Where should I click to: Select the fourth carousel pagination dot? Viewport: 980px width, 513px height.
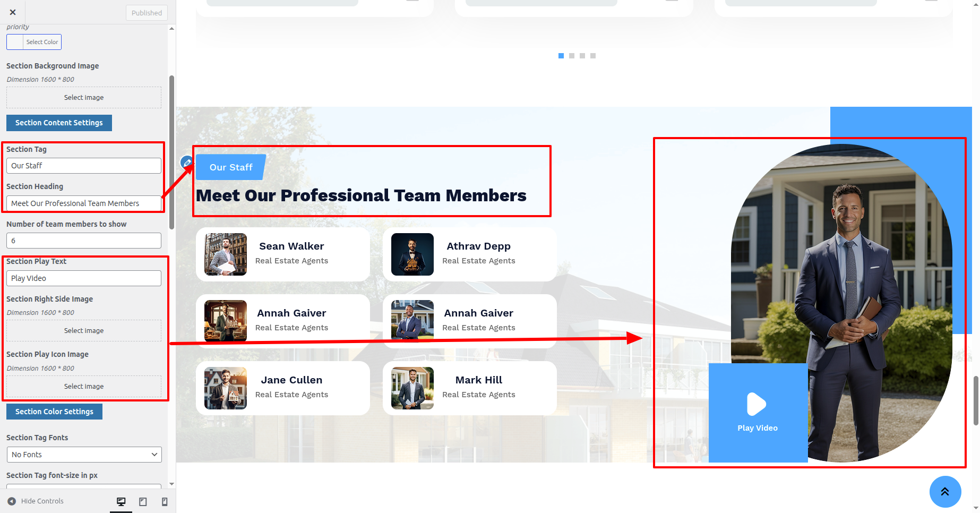tap(593, 56)
